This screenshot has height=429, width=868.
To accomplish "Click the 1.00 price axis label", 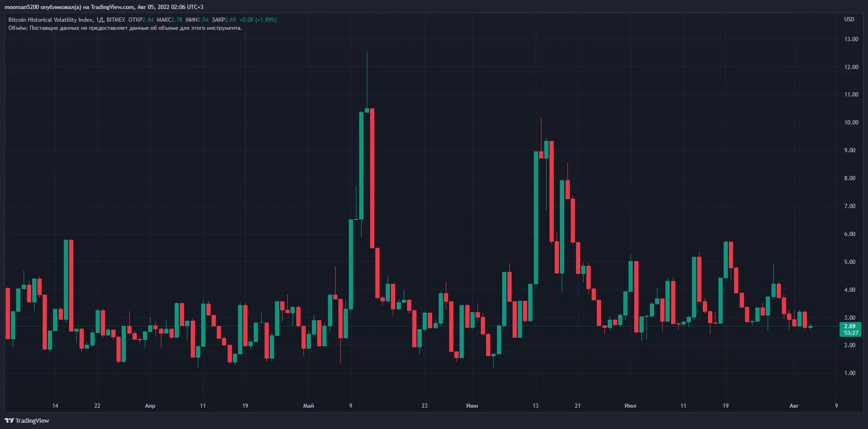I will pos(850,373).
